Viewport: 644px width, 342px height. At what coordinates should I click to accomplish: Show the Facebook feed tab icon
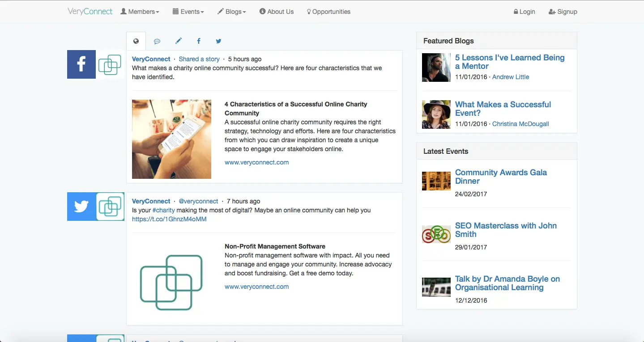(x=199, y=41)
